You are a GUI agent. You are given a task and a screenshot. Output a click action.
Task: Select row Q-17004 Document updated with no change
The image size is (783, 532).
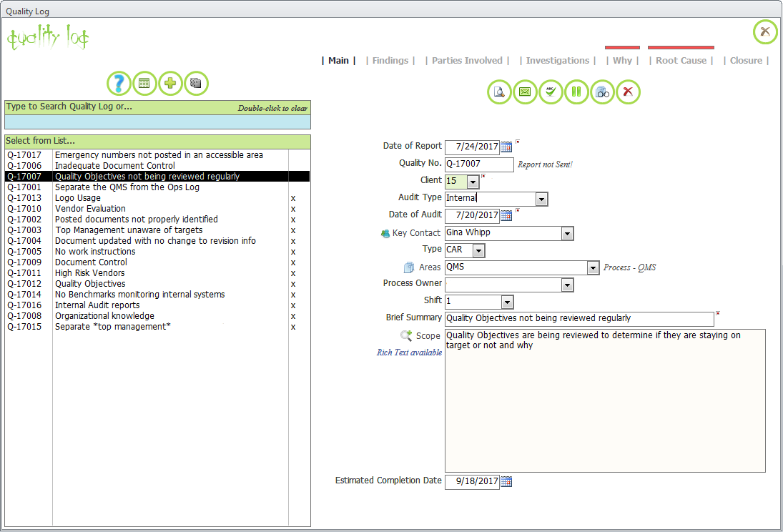click(157, 241)
